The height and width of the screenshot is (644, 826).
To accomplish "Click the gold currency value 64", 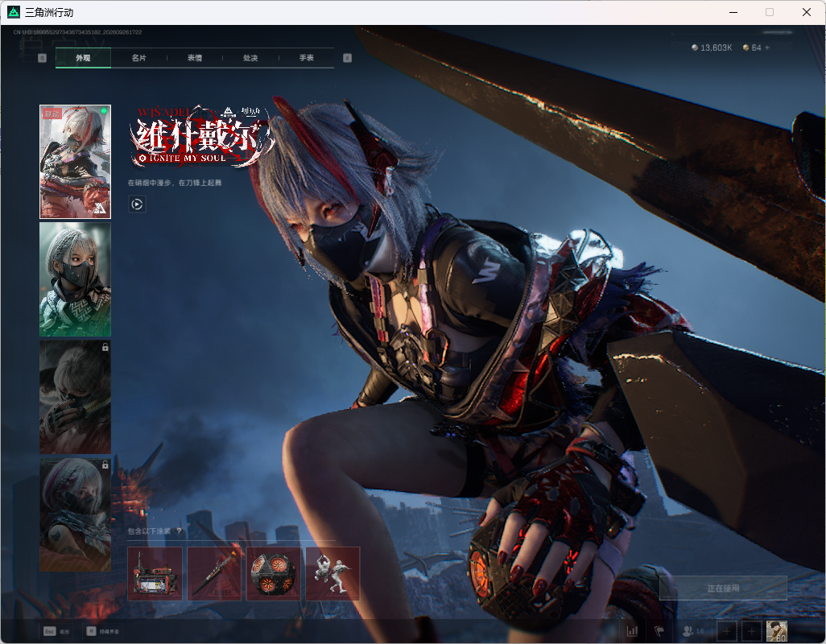I will [757, 47].
